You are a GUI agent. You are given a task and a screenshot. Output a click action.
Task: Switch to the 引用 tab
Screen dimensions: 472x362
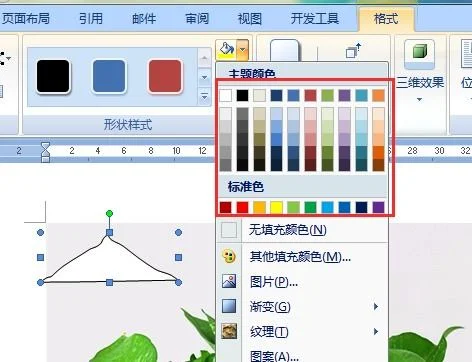coord(91,18)
